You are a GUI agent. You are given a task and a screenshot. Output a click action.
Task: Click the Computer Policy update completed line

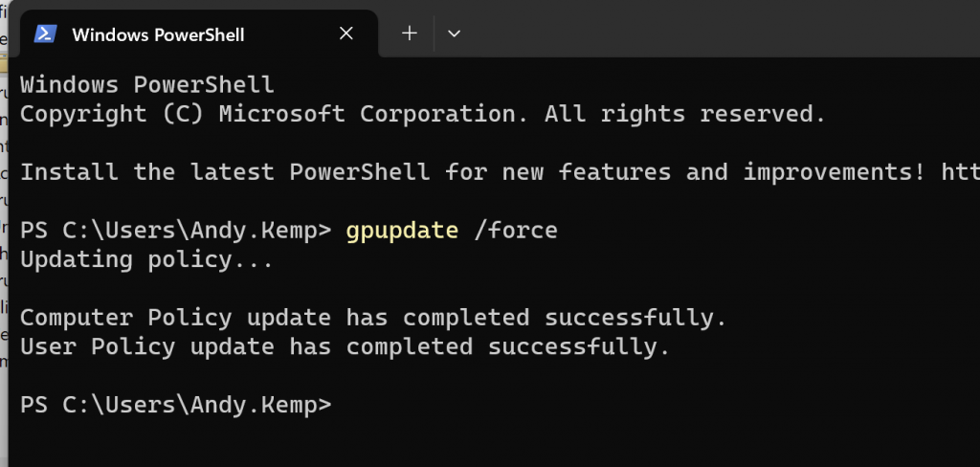coord(373,318)
